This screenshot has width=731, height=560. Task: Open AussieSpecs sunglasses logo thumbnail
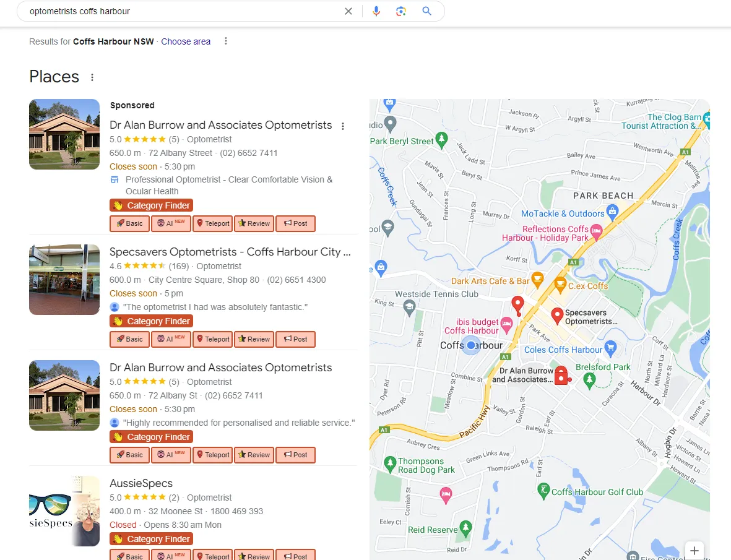64,511
